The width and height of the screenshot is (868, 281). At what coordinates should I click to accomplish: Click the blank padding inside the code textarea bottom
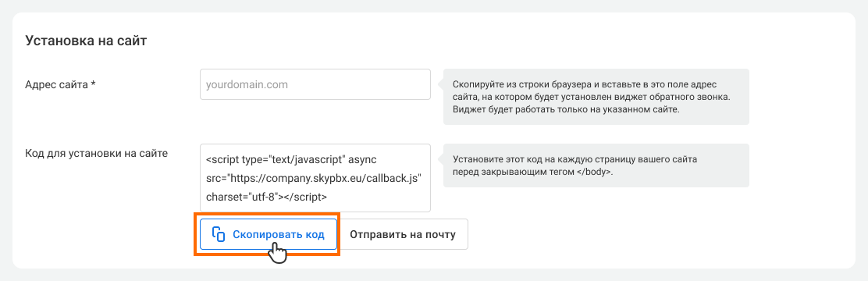point(315,208)
